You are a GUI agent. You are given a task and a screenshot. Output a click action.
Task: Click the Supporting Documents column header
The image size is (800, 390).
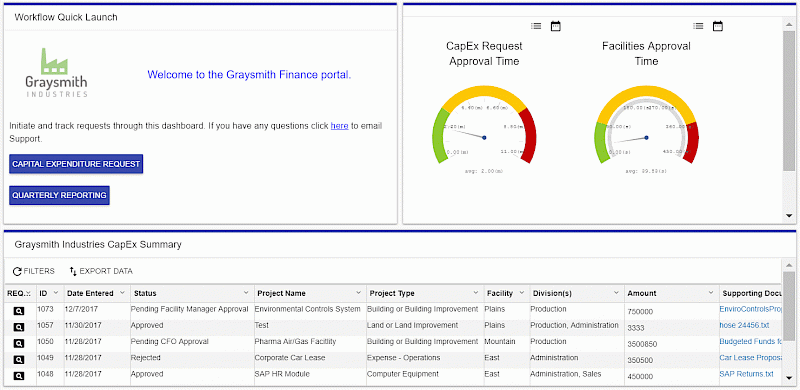(x=750, y=294)
